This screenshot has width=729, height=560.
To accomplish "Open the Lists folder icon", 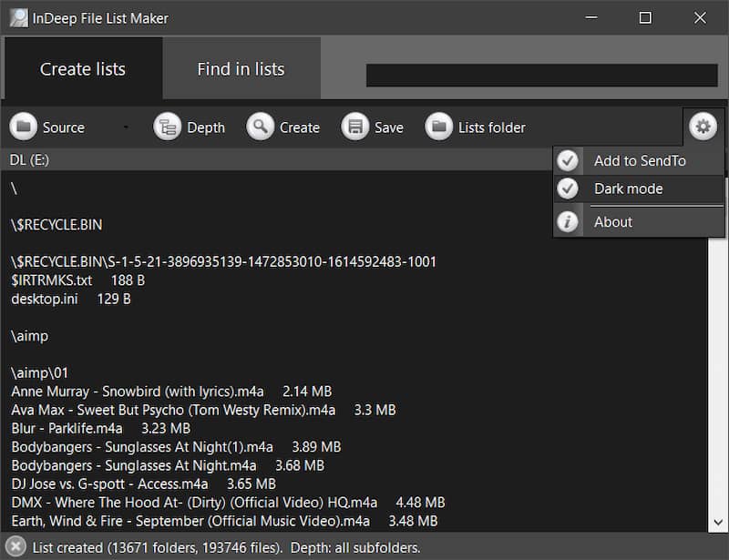I will coord(439,127).
